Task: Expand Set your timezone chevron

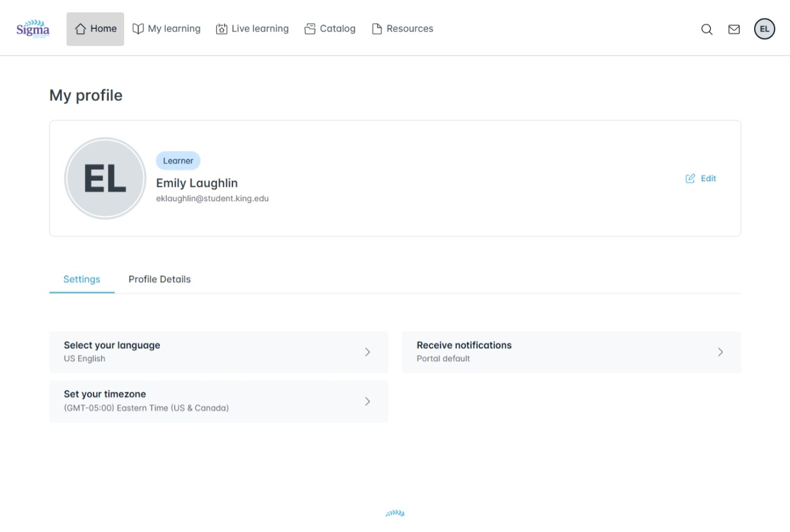Action: tap(367, 401)
